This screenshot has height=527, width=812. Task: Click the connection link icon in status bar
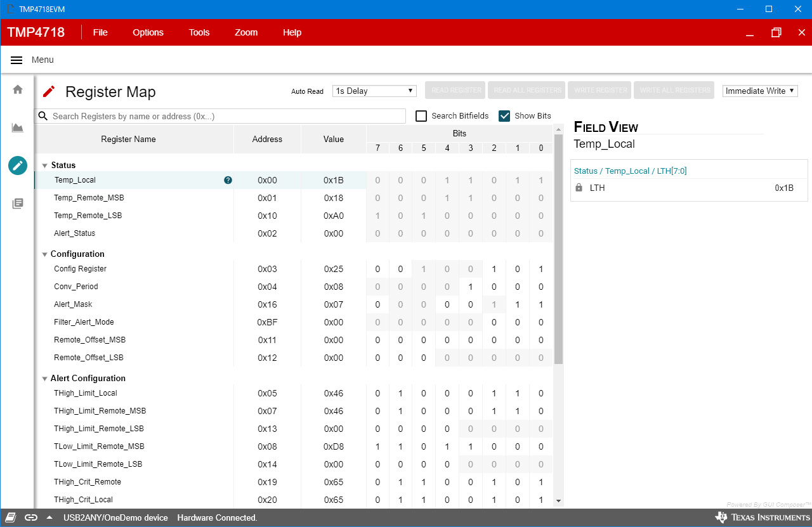click(x=31, y=517)
